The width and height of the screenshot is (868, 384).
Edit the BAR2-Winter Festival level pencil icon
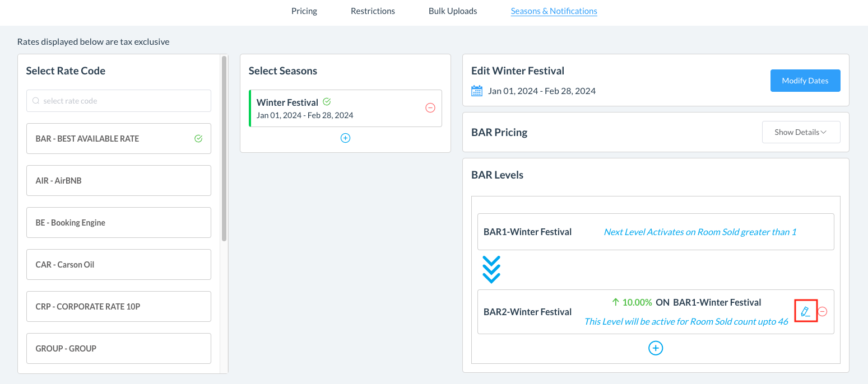805,312
